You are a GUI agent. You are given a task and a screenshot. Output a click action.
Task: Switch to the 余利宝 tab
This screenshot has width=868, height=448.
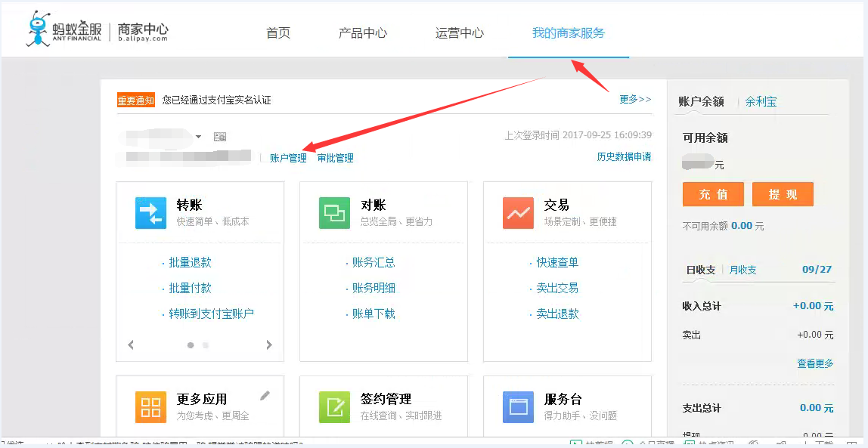click(x=761, y=101)
